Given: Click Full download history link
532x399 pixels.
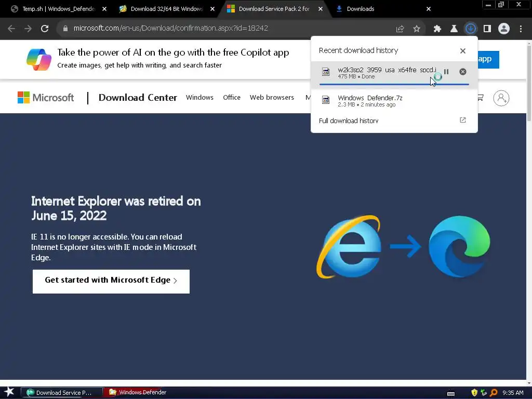Looking at the screenshot, I should (x=349, y=121).
